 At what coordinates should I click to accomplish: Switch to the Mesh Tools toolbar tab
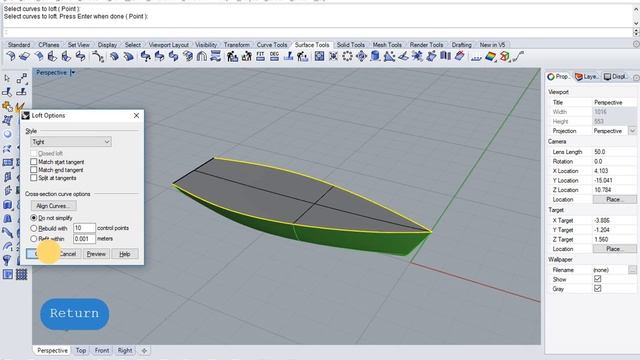coord(387,44)
